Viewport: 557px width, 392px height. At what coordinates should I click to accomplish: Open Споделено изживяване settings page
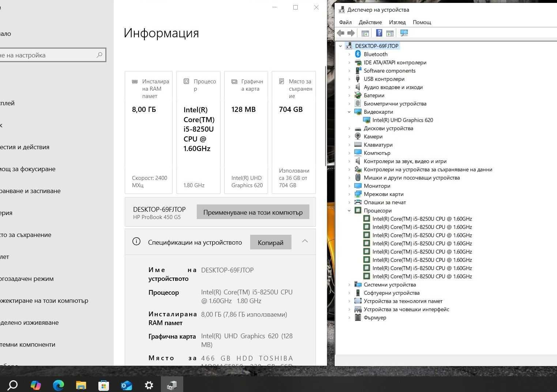[29, 323]
